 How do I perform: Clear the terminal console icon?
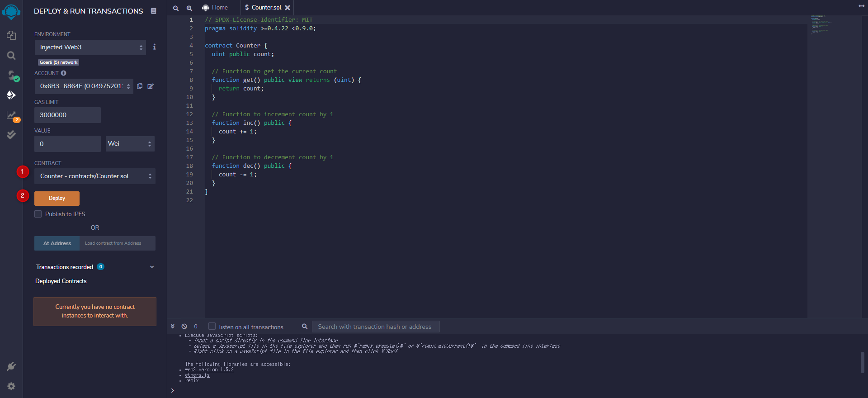point(184,327)
